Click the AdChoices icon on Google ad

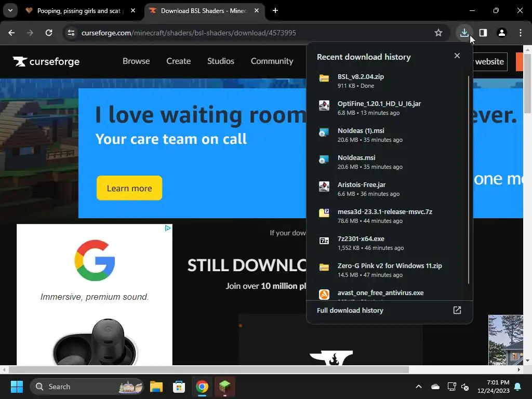pos(168,228)
